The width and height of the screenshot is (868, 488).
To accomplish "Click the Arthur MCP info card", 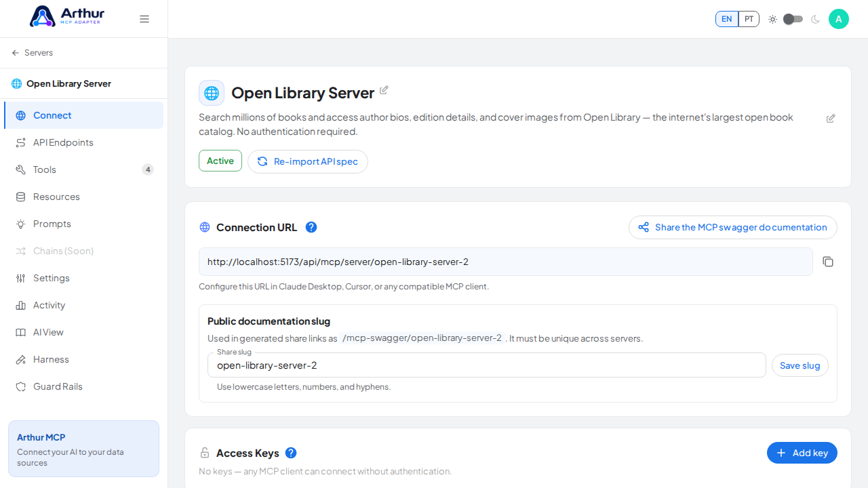I will (x=84, y=449).
